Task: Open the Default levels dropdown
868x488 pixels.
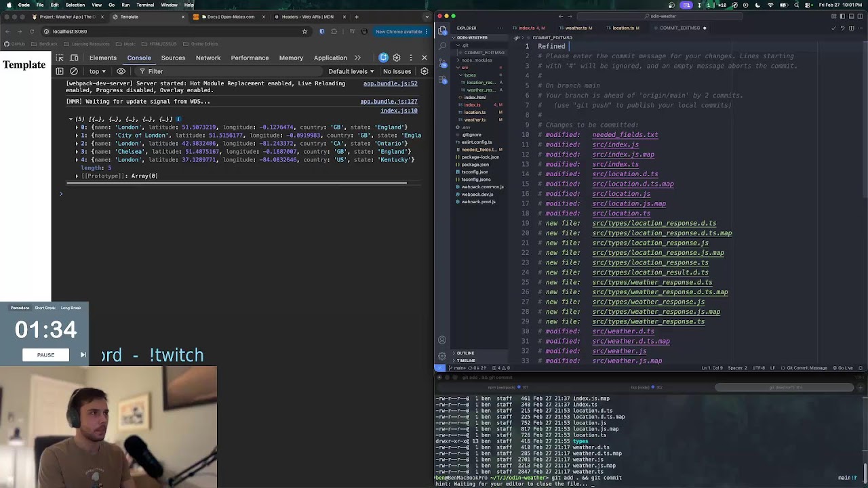Action: tap(351, 71)
